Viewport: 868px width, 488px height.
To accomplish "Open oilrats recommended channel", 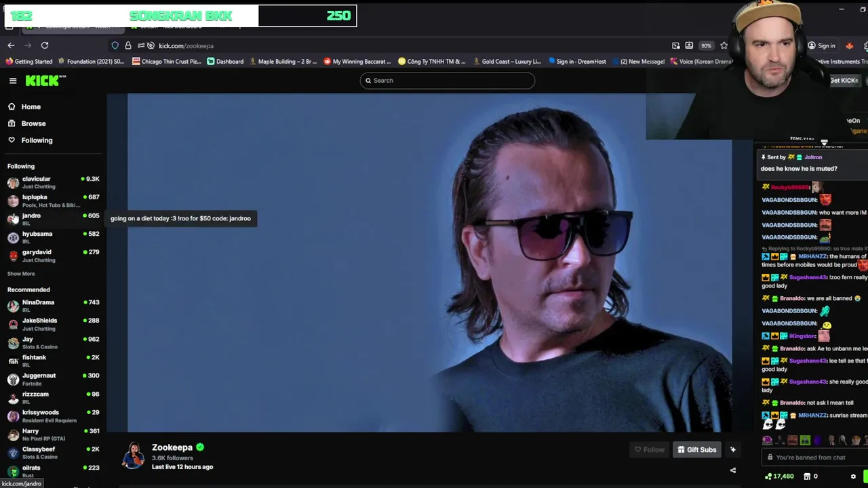I will click(x=54, y=471).
